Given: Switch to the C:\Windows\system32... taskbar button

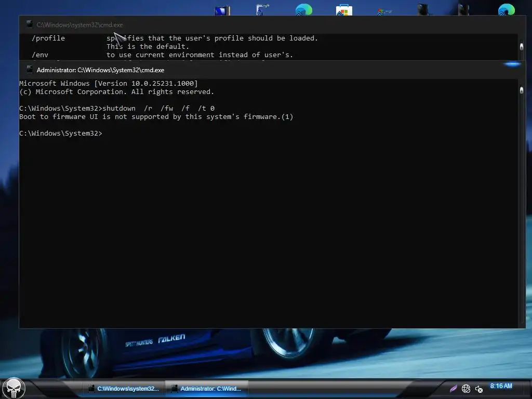Looking at the screenshot, I should coord(124,389).
